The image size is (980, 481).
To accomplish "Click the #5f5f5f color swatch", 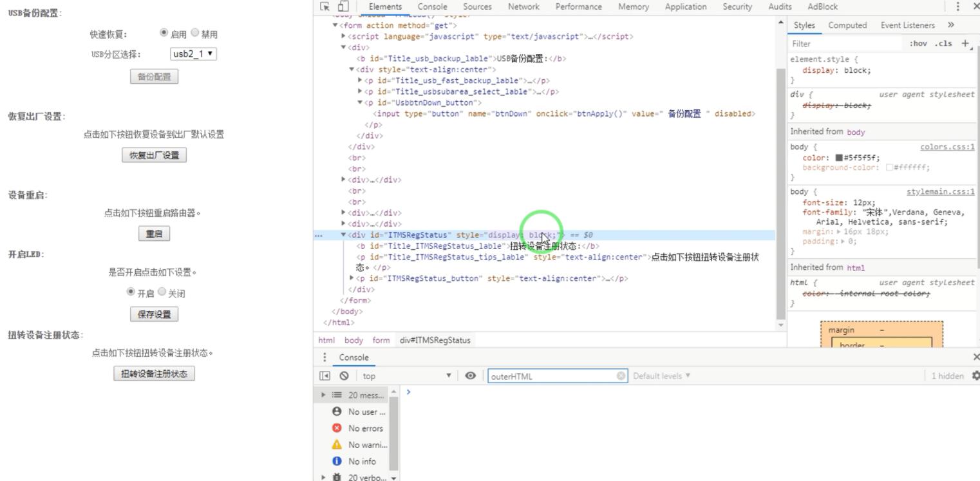I will tap(839, 157).
